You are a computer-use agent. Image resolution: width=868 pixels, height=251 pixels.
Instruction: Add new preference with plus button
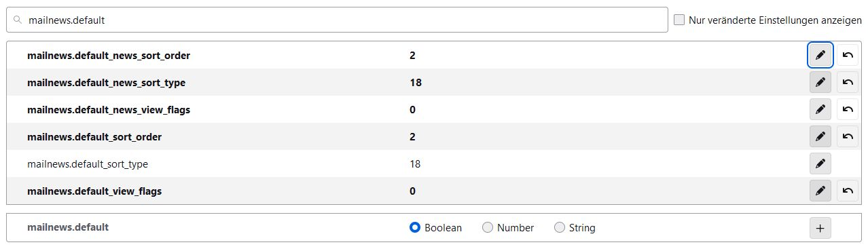820,228
